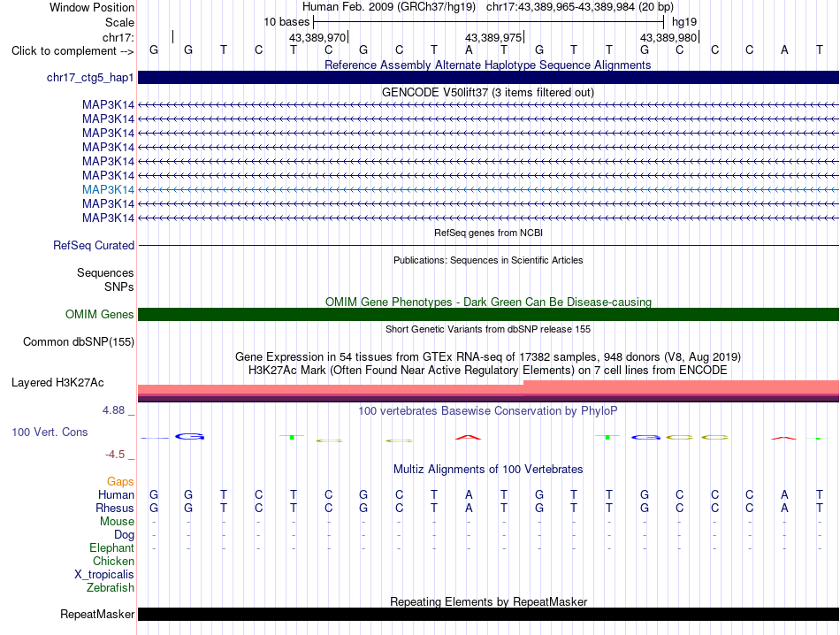
Task: Click the light-blue MAP3K14 intron arrow line
Action: [488, 189]
